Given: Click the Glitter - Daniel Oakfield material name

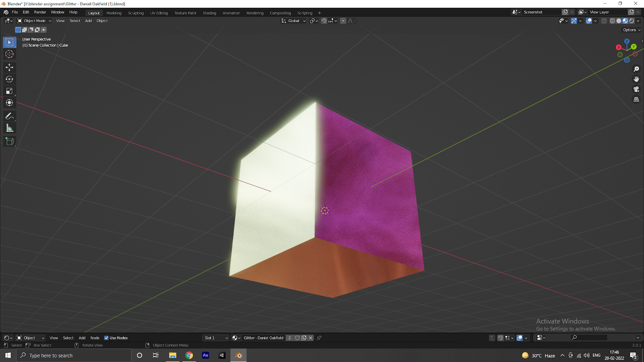Looking at the screenshot, I should pyautogui.click(x=263, y=338).
